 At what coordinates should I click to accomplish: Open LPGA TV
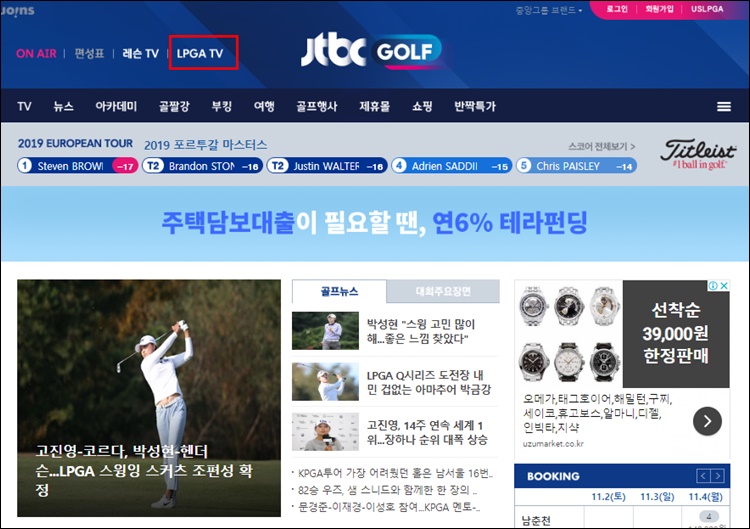[200, 53]
